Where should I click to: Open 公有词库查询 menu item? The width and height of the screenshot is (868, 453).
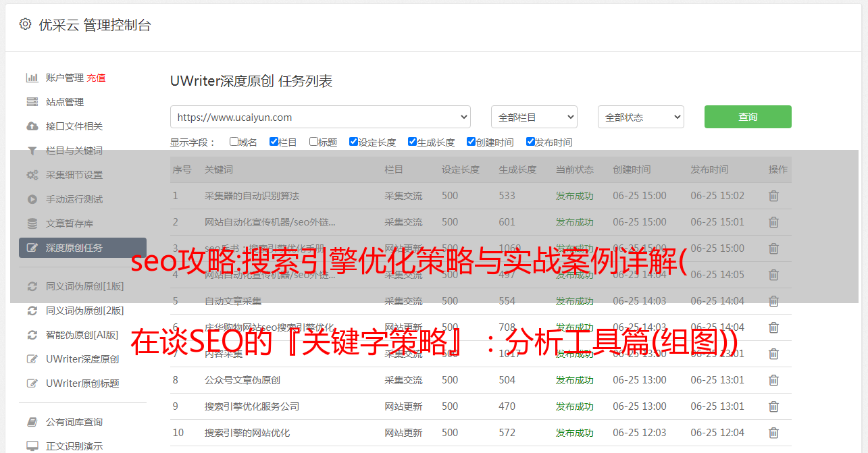[74, 422]
